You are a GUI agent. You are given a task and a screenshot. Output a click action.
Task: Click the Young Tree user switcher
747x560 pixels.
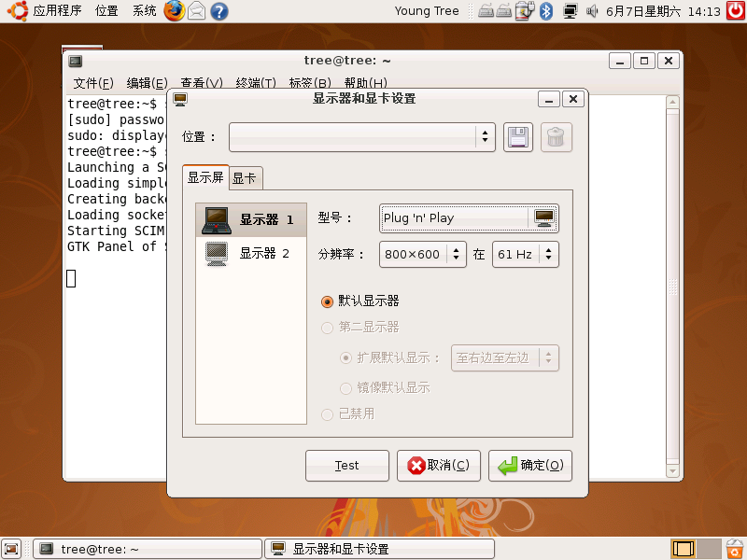(x=427, y=11)
